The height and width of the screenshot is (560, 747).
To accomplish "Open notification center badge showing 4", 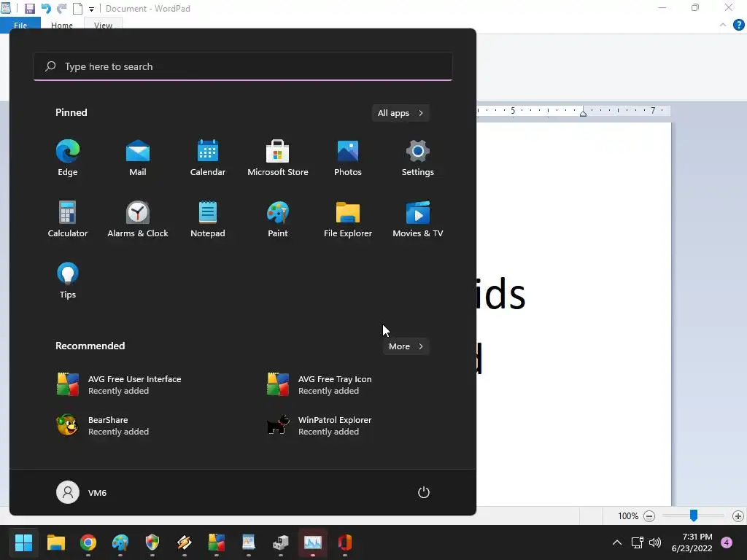I will pyautogui.click(x=727, y=542).
